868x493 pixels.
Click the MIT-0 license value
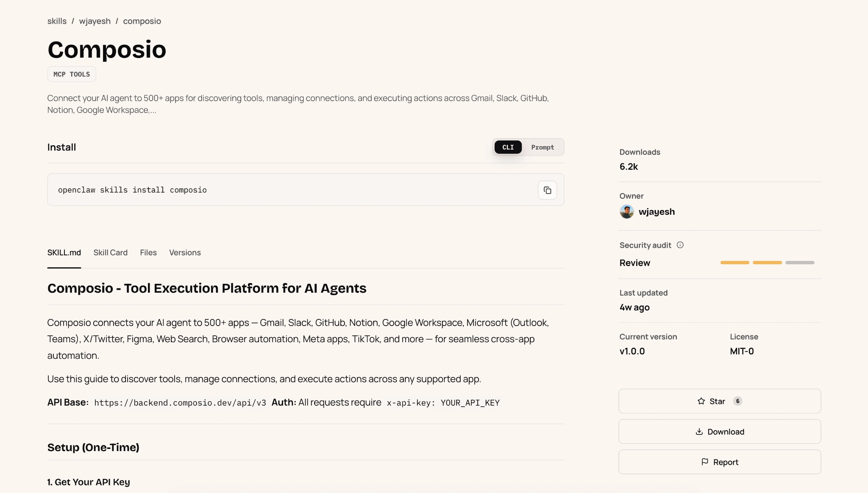click(x=742, y=351)
